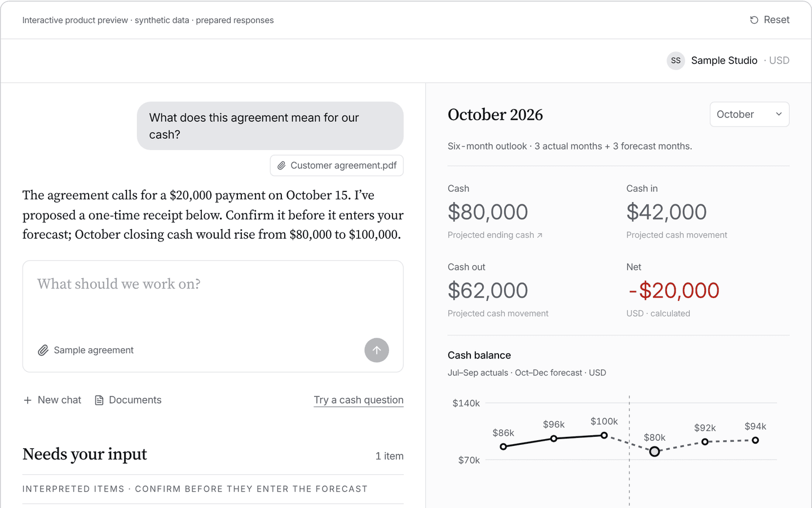This screenshot has height=508, width=812.
Task: Open the Customer agreement.pdf attachment
Action: [x=337, y=165]
